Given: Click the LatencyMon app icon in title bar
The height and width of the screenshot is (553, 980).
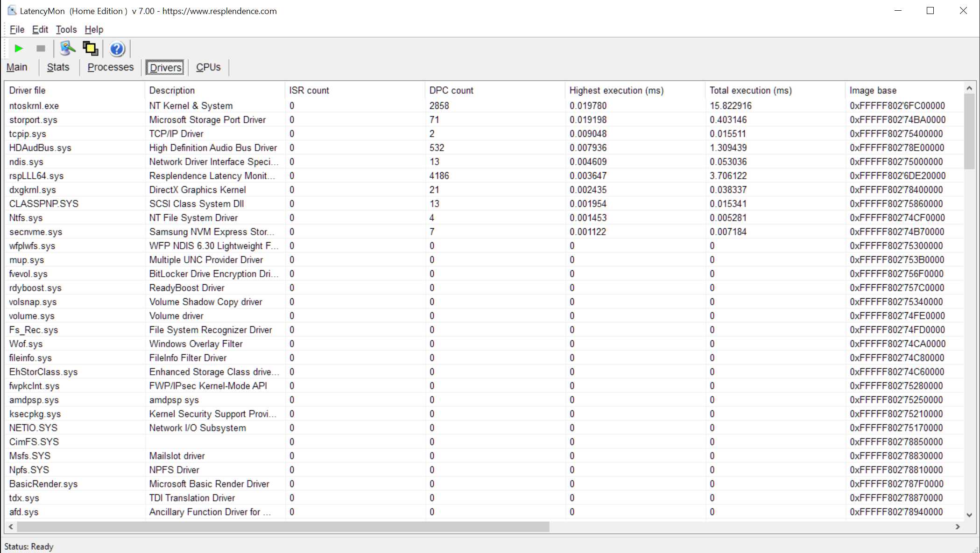Looking at the screenshot, I should click(x=12, y=11).
